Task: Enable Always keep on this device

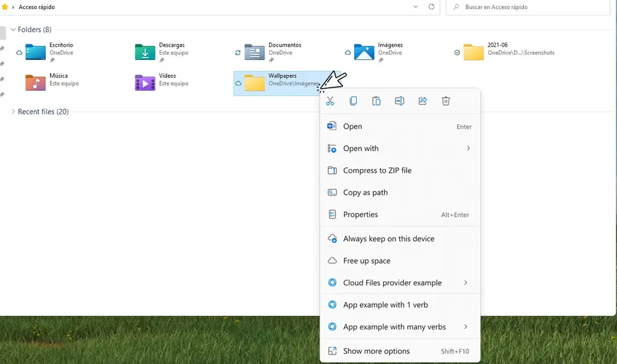Action: coord(389,238)
